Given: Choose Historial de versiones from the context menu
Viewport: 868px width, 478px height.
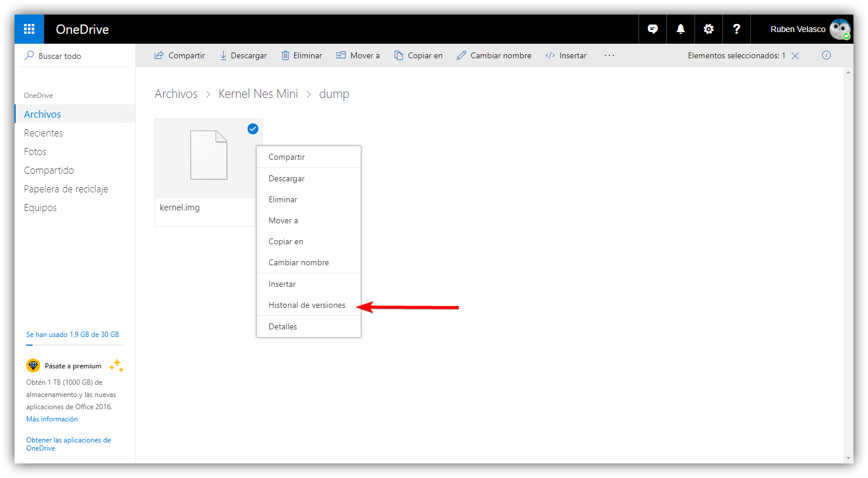Looking at the screenshot, I should 307,305.
